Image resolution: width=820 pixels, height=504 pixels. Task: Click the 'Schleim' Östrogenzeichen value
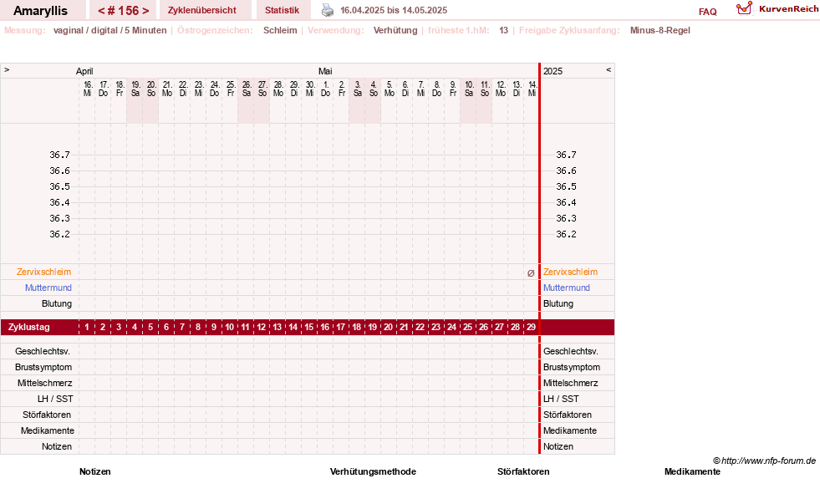pos(280,30)
